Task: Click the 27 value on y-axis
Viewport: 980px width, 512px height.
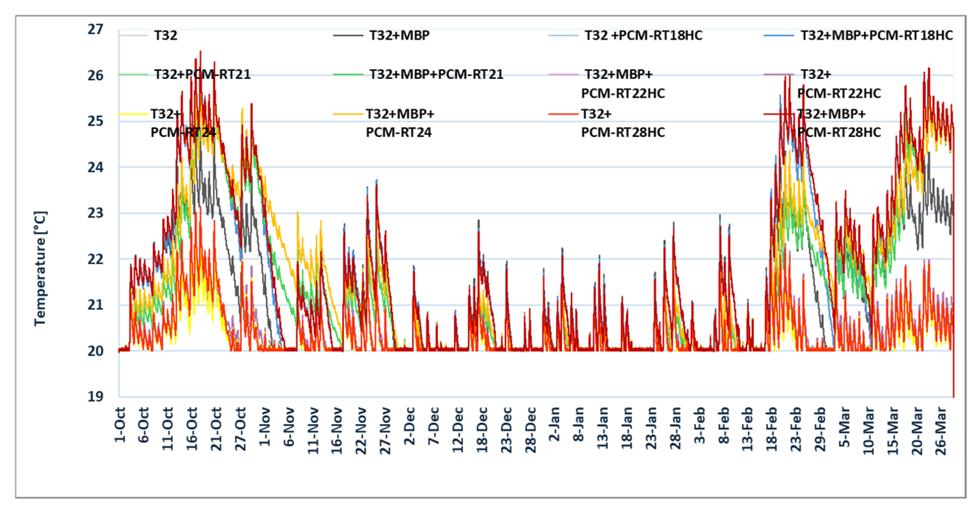Action: [95, 29]
